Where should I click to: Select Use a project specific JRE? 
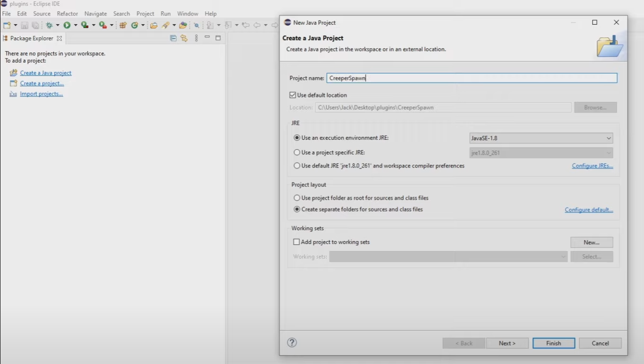tap(297, 152)
